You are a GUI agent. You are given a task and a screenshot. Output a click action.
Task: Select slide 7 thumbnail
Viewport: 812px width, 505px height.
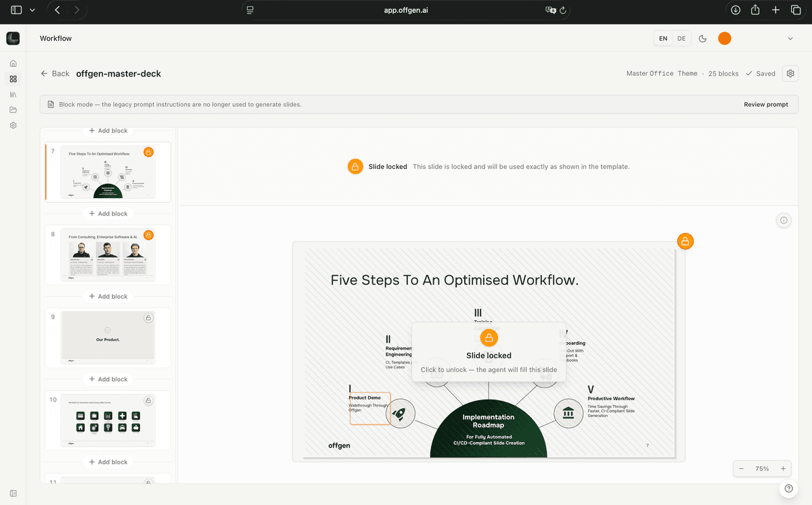point(108,172)
